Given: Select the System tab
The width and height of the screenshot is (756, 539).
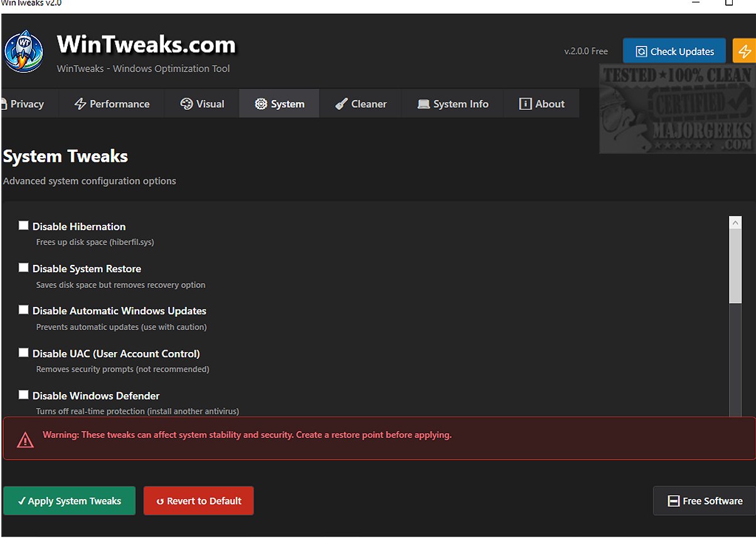Looking at the screenshot, I should (x=280, y=104).
